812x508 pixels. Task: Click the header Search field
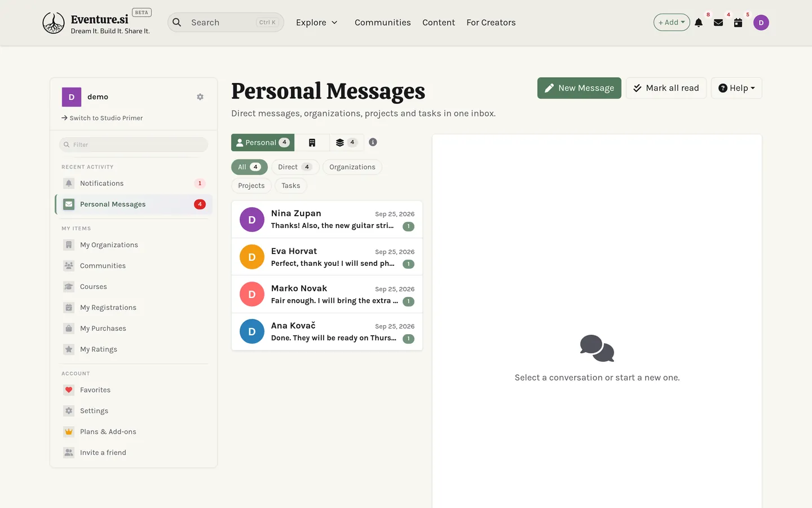(x=226, y=23)
